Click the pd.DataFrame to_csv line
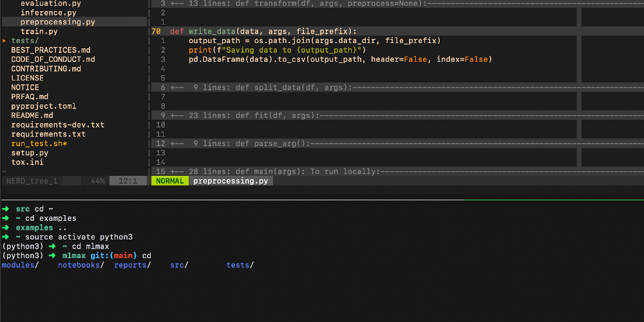644x322 pixels. [340, 59]
